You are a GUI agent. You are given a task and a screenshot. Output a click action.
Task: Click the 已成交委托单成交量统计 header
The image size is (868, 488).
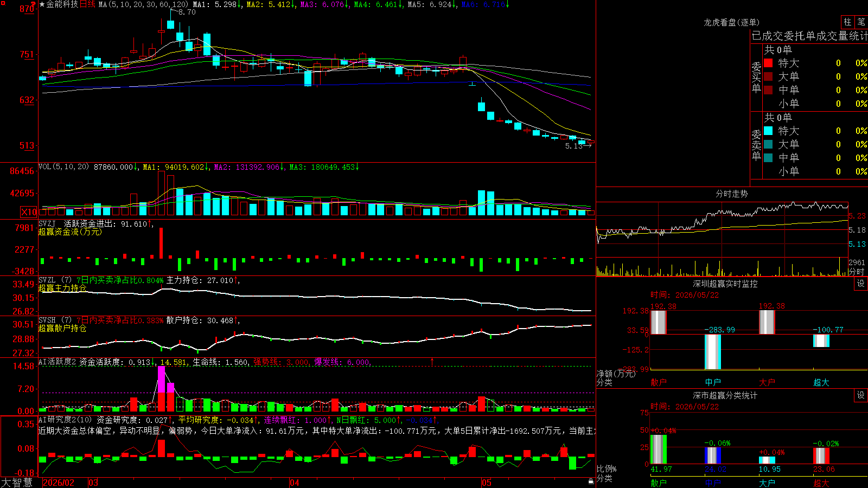809,36
